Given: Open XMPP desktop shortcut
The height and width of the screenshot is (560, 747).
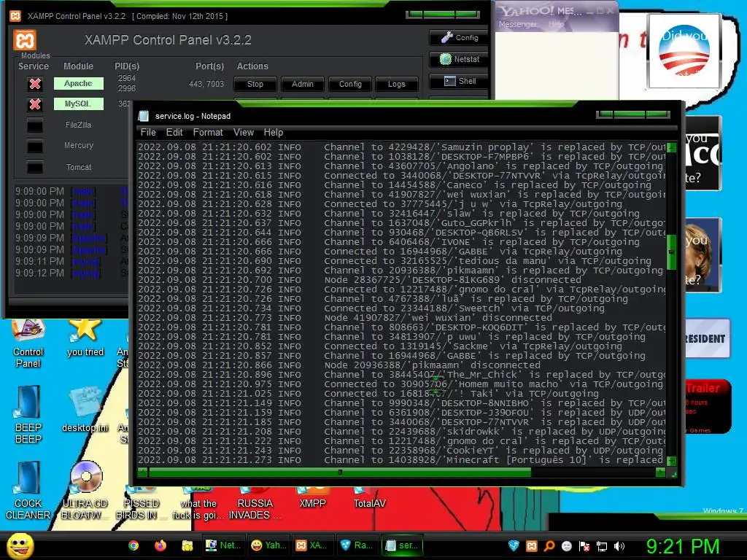Looking at the screenshot, I should [312, 498].
